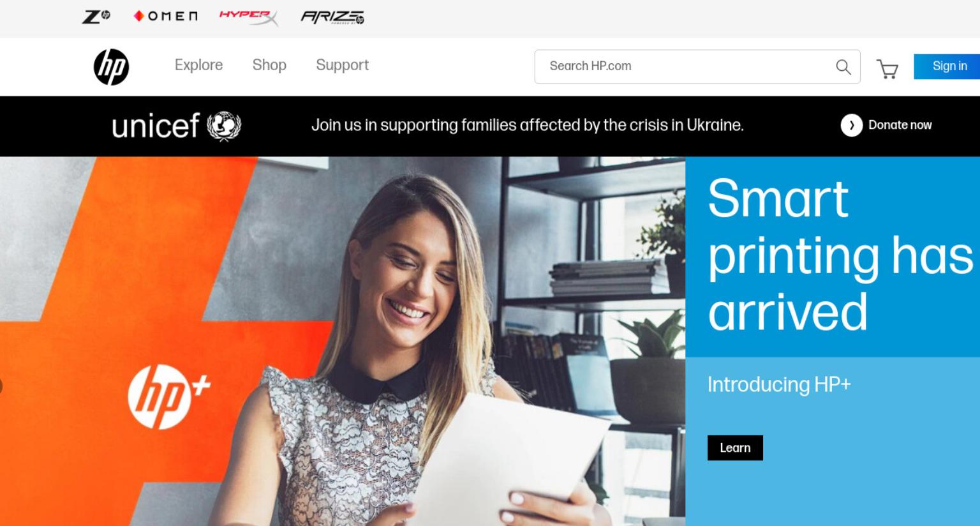980x526 pixels.
Task: Click the hero image of the smiling woman
Action: tap(343, 341)
